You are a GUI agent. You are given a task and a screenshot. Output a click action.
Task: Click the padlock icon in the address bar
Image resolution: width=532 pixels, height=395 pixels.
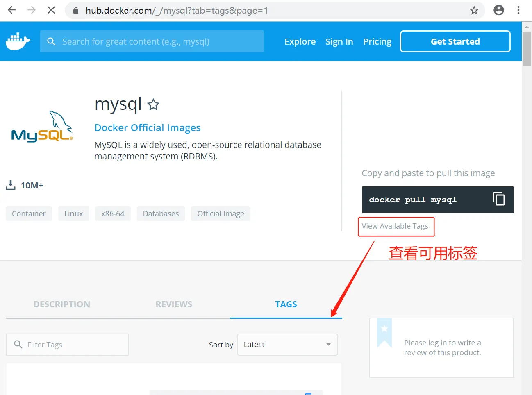pos(75,10)
